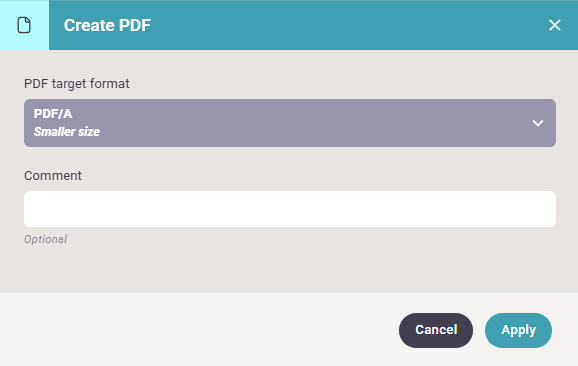
Task: Click the light-blue file icon tile
Action: click(24, 25)
